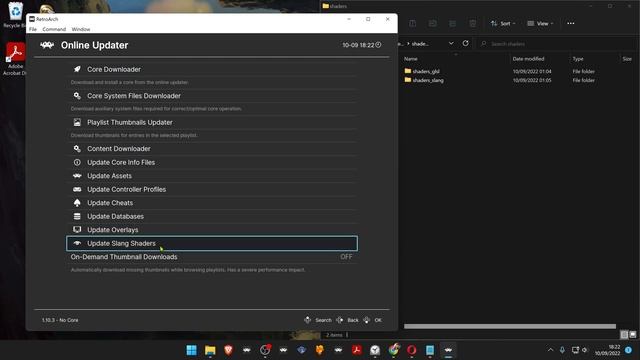Open the File menu in RetroArch
Viewport: 640px width, 360px height.
[x=33, y=29]
